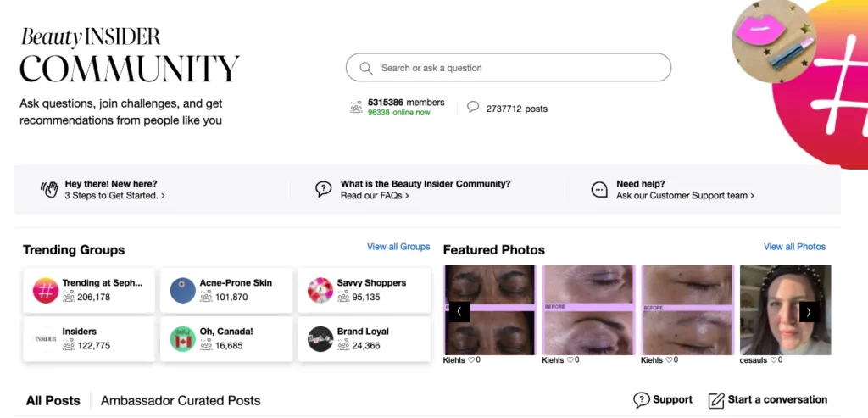Click What is the Beauty Insider Community? text

coord(426,184)
